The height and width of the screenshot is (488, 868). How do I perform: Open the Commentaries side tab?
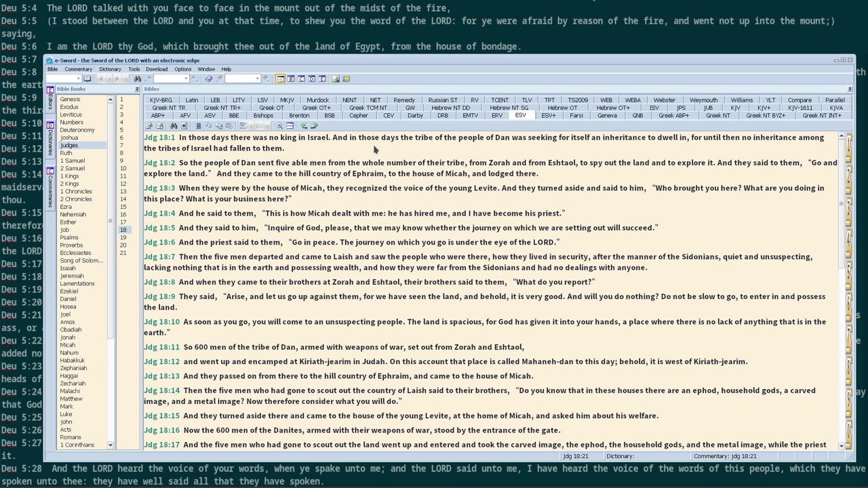[x=50, y=188]
